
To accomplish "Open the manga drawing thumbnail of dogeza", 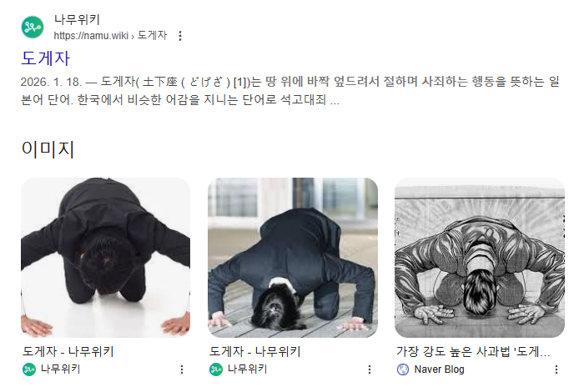I will coord(479,257).
